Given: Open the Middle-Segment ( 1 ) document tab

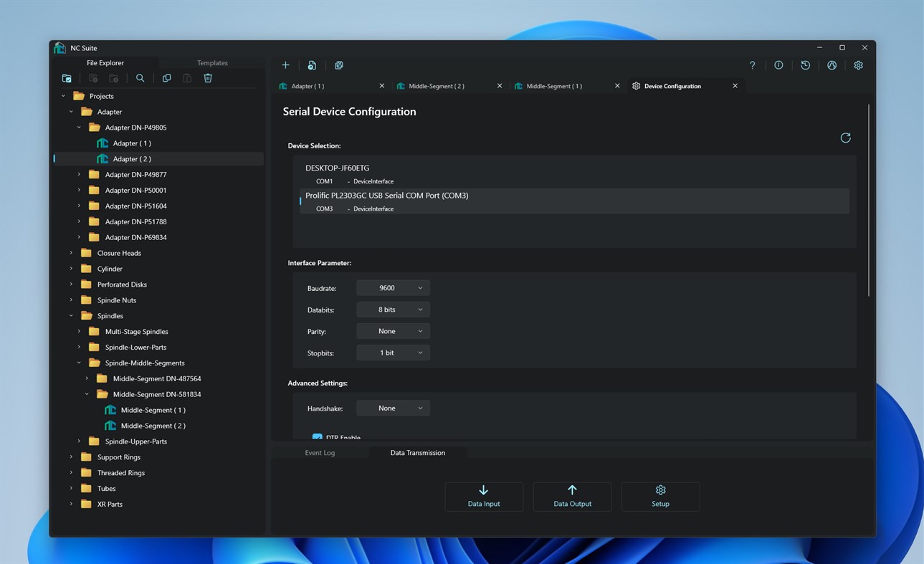Looking at the screenshot, I should tap(567, 86).
